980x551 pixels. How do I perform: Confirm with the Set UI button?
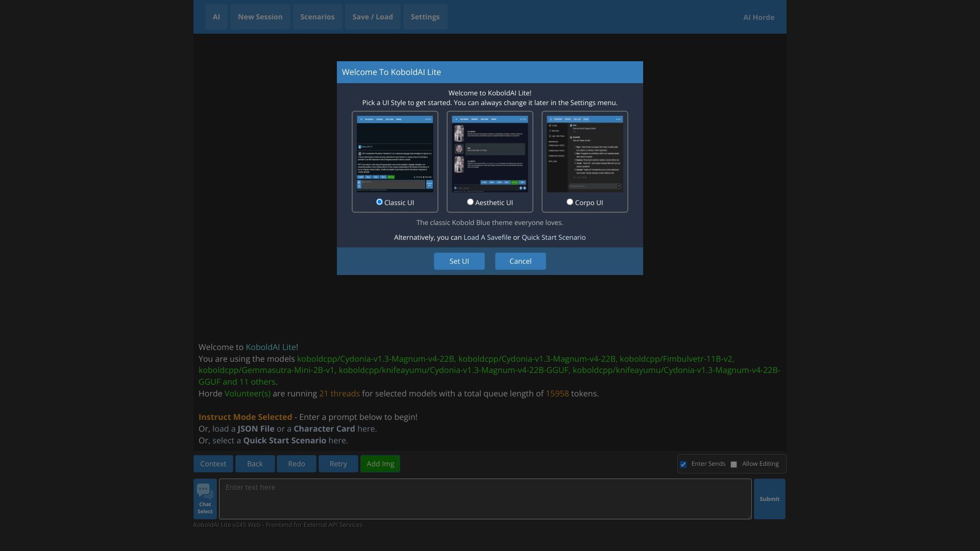(459, 261)
